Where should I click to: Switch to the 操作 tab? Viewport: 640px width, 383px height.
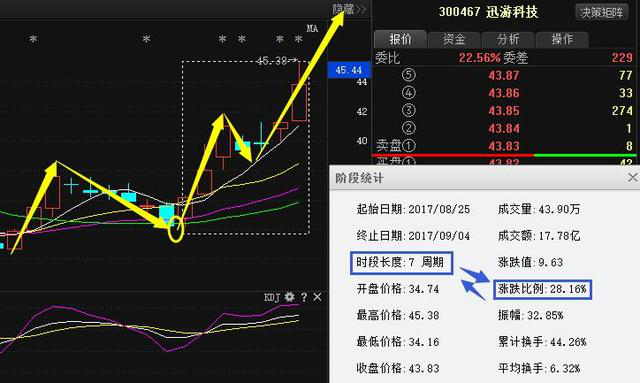562,39
